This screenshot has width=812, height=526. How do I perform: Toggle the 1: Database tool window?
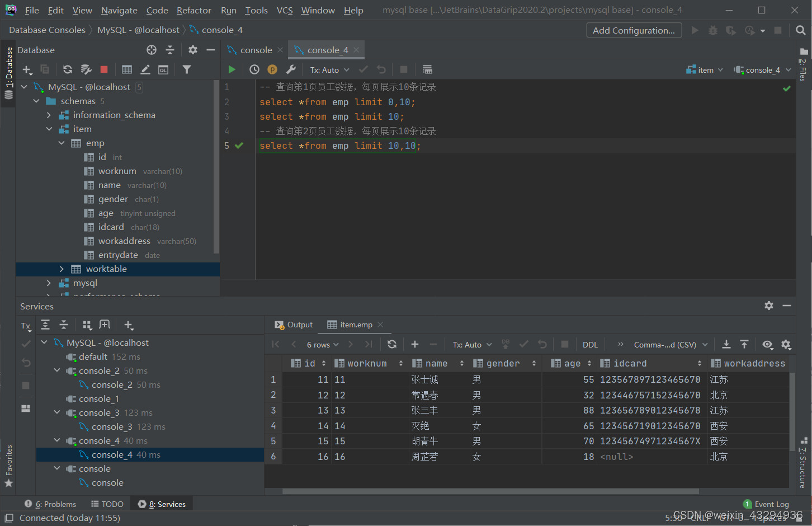[8, 72]
